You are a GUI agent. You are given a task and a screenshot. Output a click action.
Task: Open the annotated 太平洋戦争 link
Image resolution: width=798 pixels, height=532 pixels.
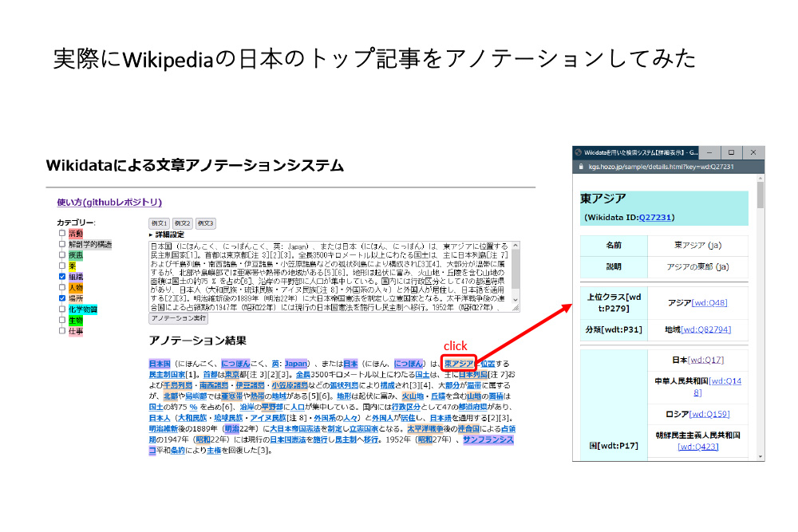(425, 429)
